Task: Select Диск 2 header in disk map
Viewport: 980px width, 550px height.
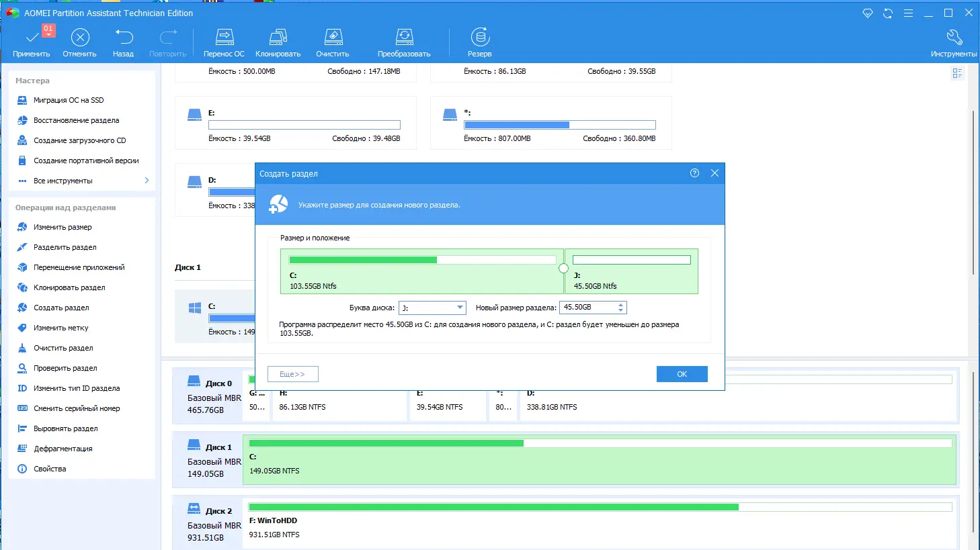Action: coord(208,524)
